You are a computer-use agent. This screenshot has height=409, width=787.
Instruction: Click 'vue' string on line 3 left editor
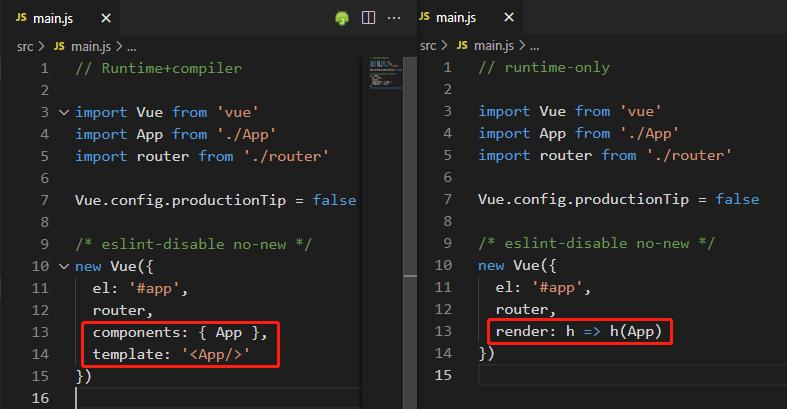[237, 112]
